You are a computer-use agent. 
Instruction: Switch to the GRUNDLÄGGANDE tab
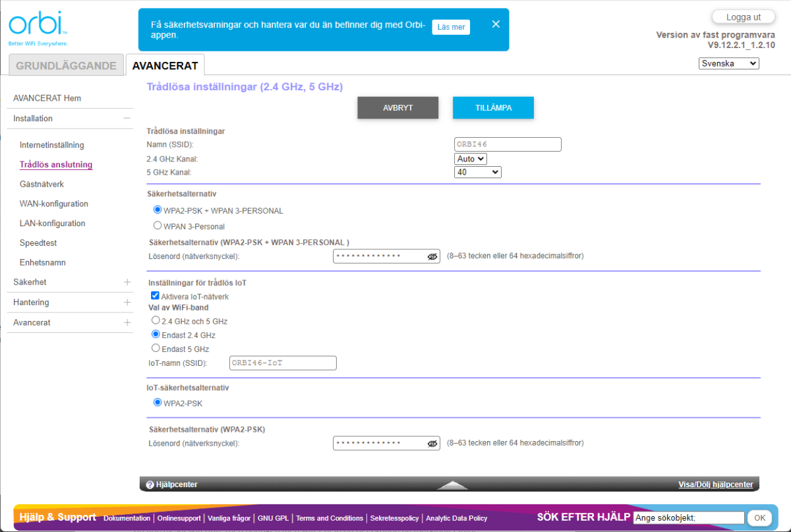tap(66, 66)
